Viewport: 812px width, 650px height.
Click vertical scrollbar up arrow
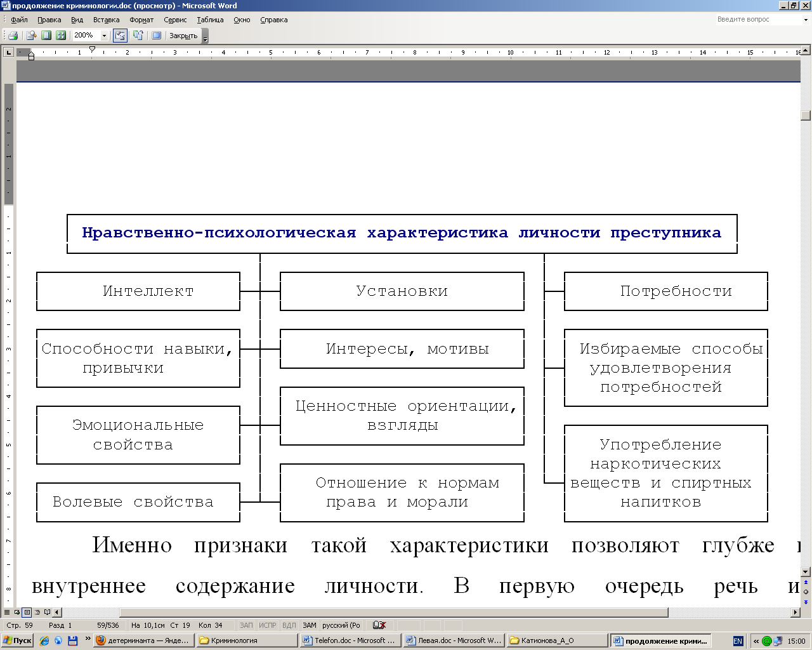click(806, 49)
